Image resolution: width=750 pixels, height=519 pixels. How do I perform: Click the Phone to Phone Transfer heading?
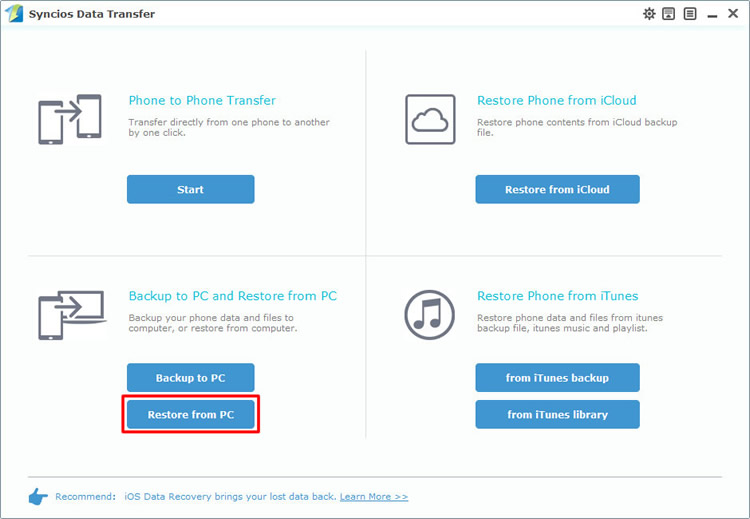(x=202, y=100)
